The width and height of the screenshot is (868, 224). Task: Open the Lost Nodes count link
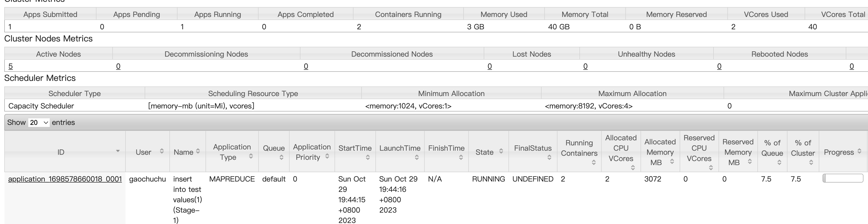(x=490, y=66)
